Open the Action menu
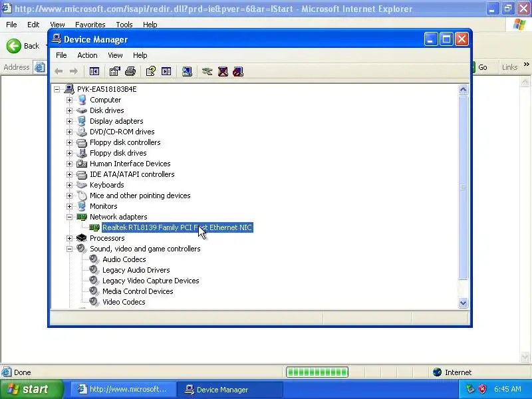The width and height of the screenshot is (532, 399). (87, 55)
